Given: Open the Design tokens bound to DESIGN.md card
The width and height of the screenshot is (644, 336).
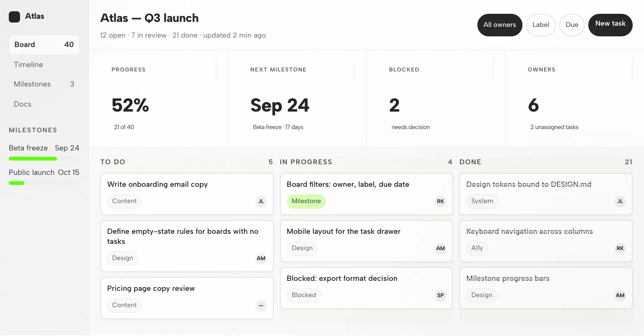Looking at the screenshot, I should tap(546, 194).
